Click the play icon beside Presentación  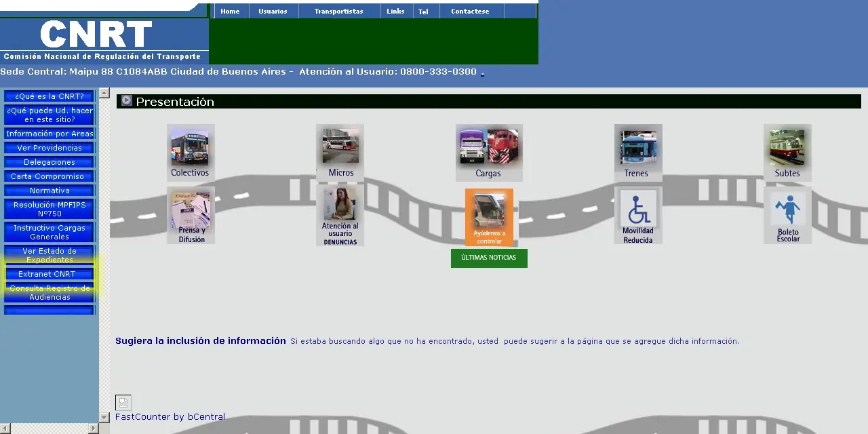click(126, 101)
